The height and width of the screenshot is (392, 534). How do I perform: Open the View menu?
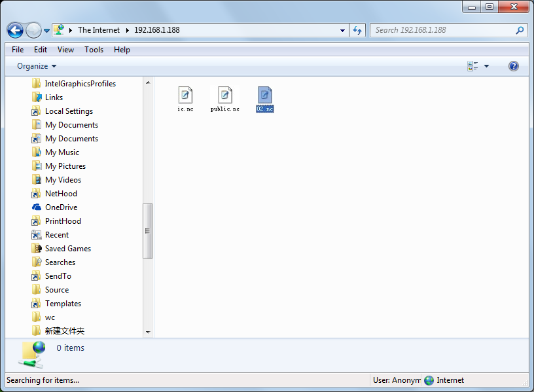65,50
